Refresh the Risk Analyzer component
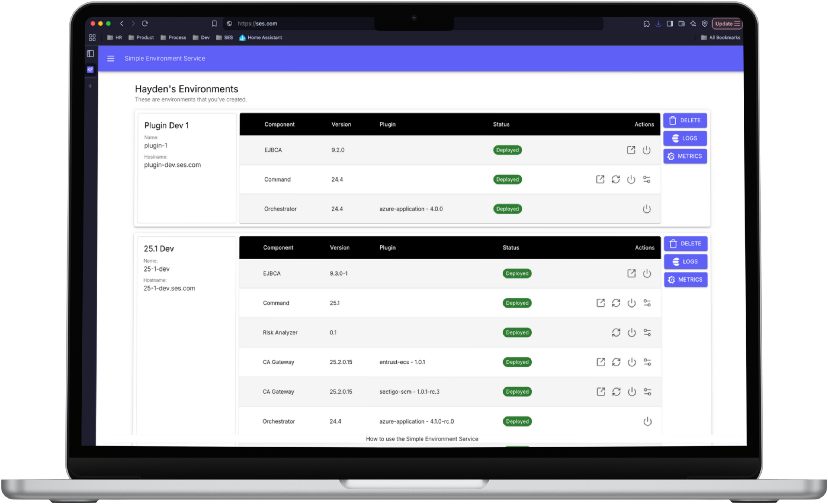 (616, 332)
